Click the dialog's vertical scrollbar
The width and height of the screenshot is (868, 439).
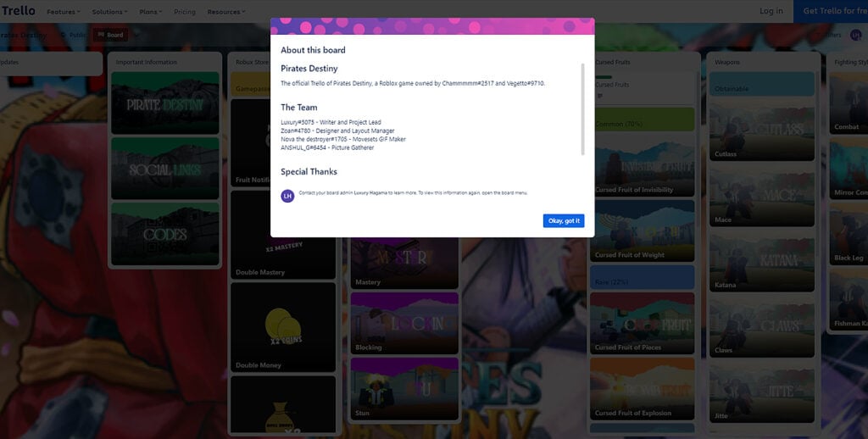pos(582,109)
